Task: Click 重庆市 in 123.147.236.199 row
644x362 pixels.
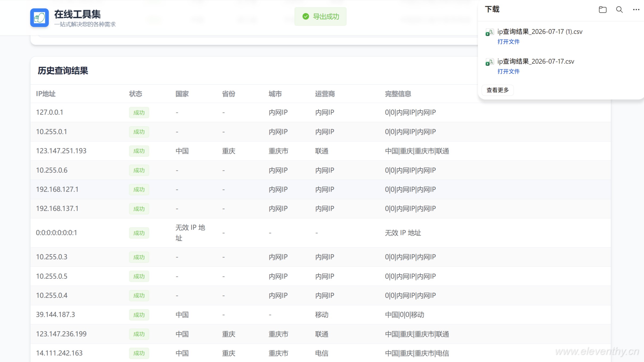Action: 278,334
